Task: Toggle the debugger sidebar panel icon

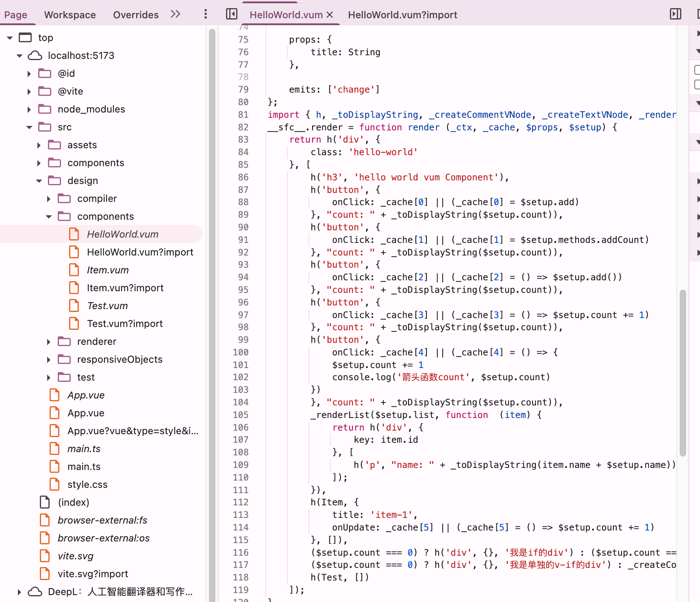Action: coord(675,14)
